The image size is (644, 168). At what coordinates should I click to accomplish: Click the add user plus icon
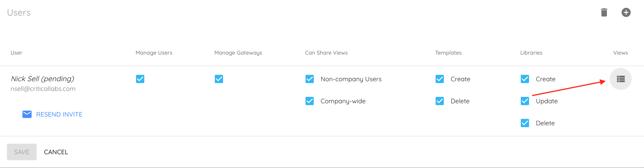pyautogui.click(x=626, y=12)
